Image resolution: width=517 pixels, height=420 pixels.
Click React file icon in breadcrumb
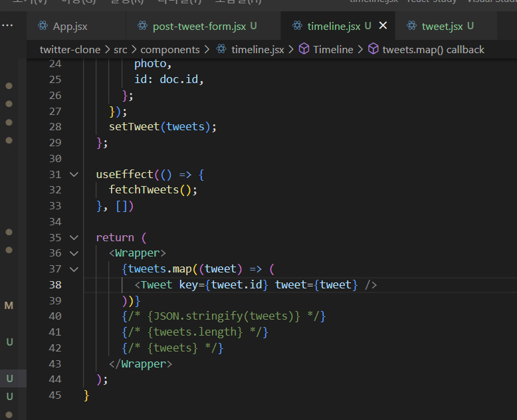pos(221,49)
